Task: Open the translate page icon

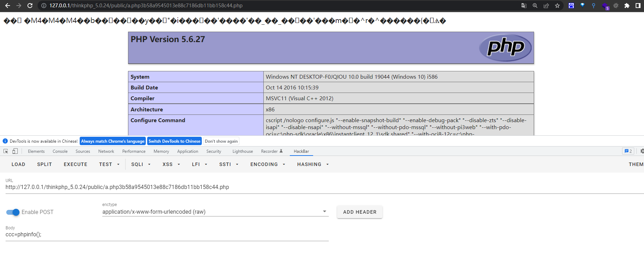Action: [524, 6]
